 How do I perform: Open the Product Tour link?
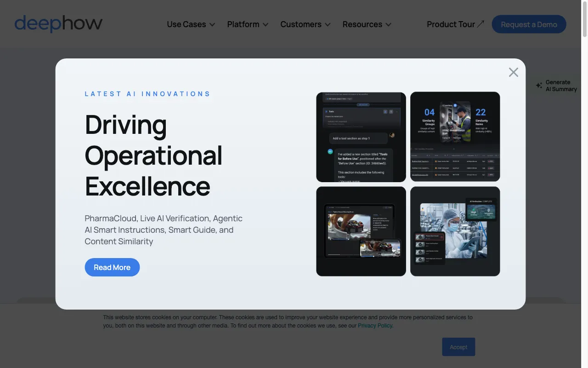click(455, 24)
